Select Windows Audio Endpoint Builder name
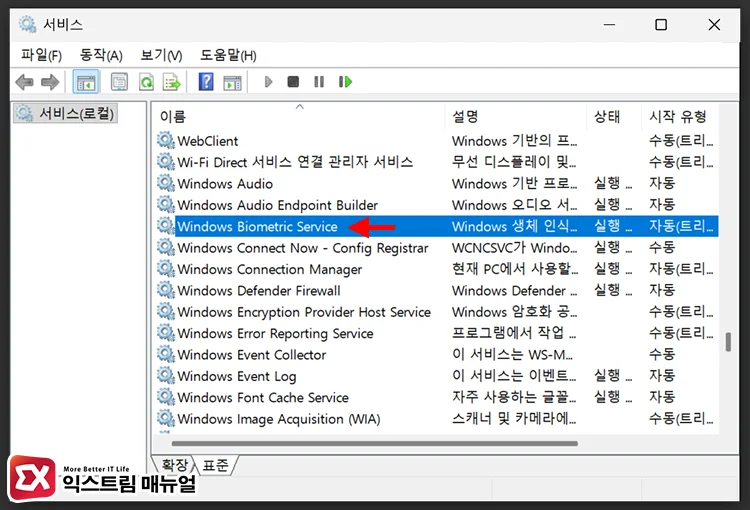The width and height of the screenshot is (750, 510). 277,205
